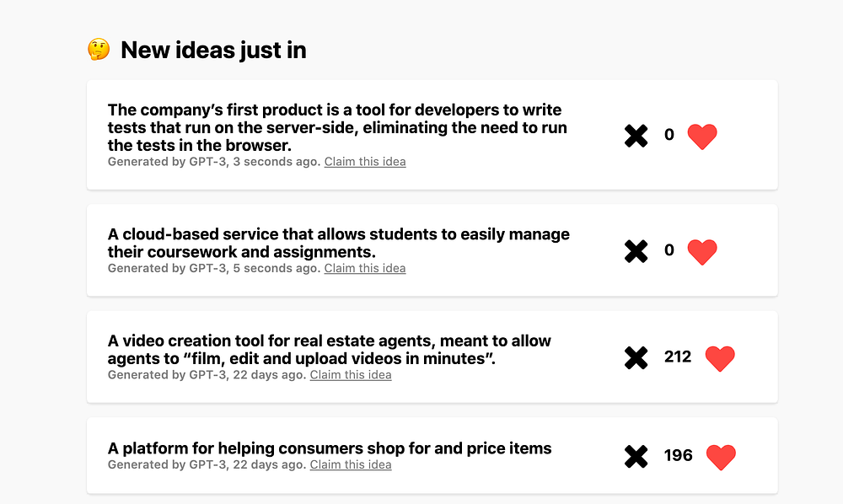Dislike the server-side tests developer tool idea
Image resolution: width=843 pixels, height=504 pixels.
tap(636, 136)
